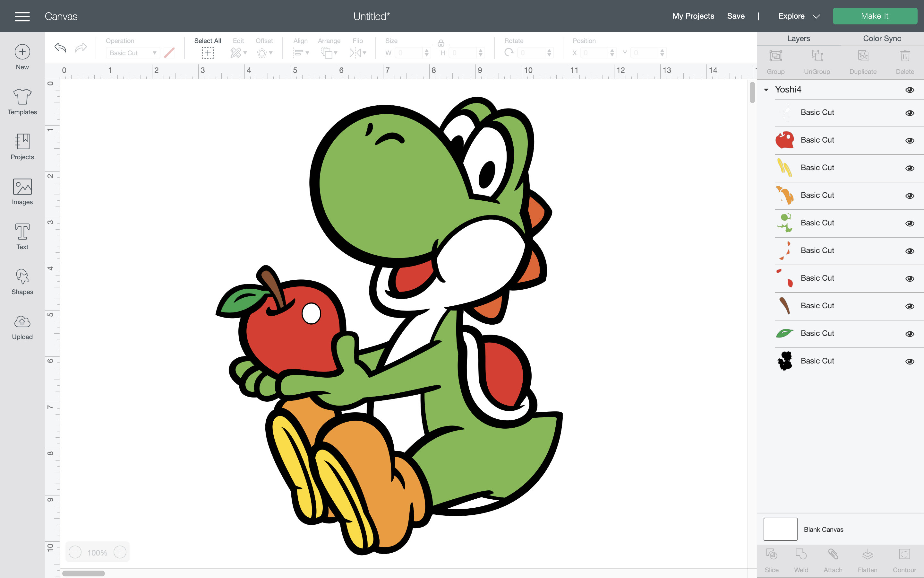This screenshot has height=578, width=924.
Task: Click the Rotate angle input field
Action: [x=532, y=53]
